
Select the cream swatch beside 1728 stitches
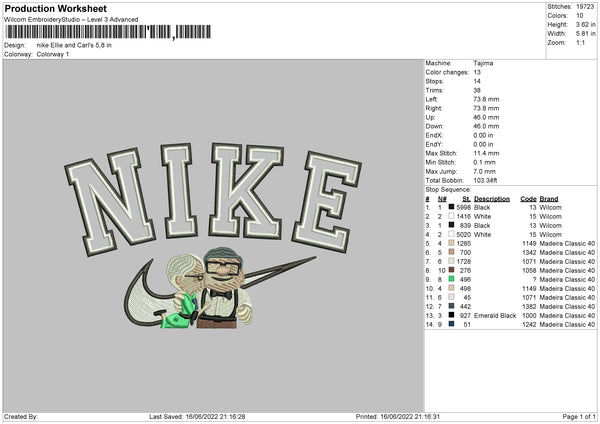(452, 261)
